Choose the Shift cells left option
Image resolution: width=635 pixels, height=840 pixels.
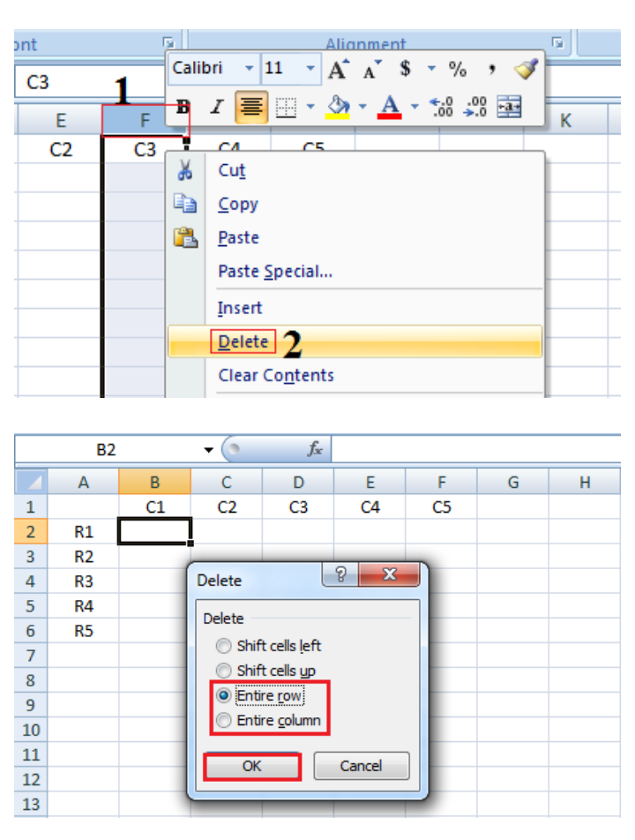(x=224, y=646)
